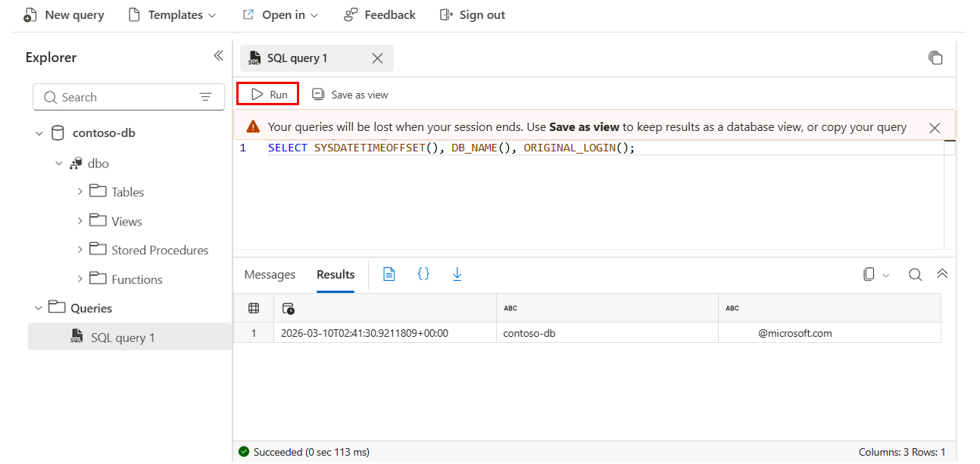This screenshot has height=464, width=980.
Task: Select the contoso-db result cell
Action: (607, 333)
